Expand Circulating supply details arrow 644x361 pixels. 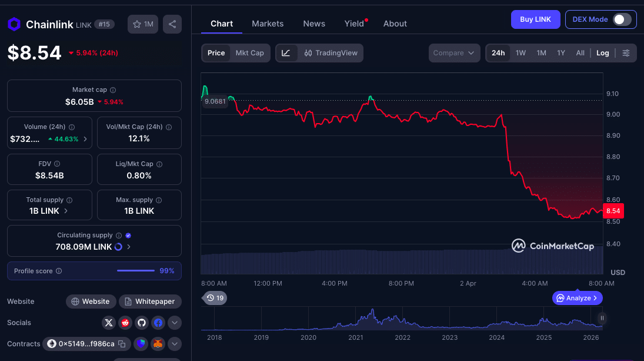click(129, 247)
